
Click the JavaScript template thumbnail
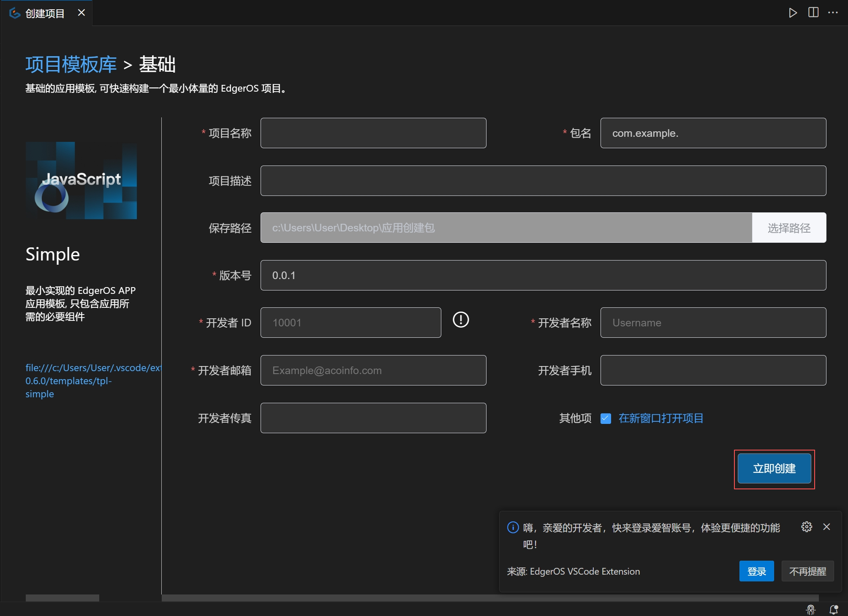tap(81, 180)
